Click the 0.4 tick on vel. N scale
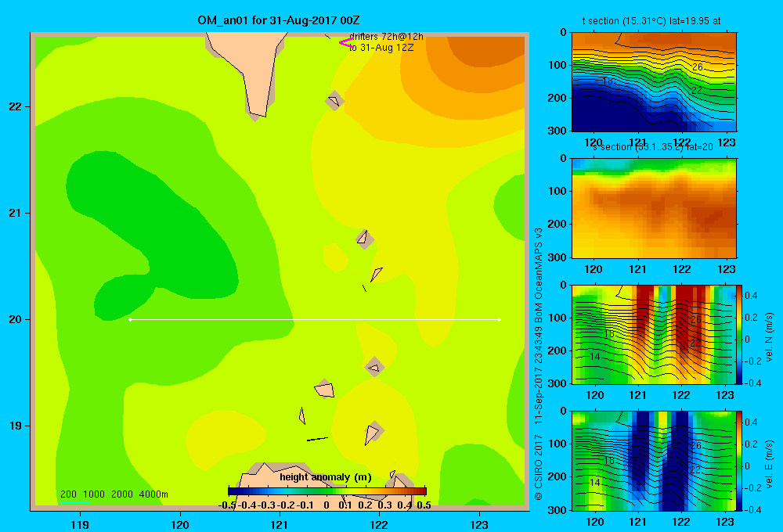The width and height of the screenshot is (783, 532). pos(752,296)
